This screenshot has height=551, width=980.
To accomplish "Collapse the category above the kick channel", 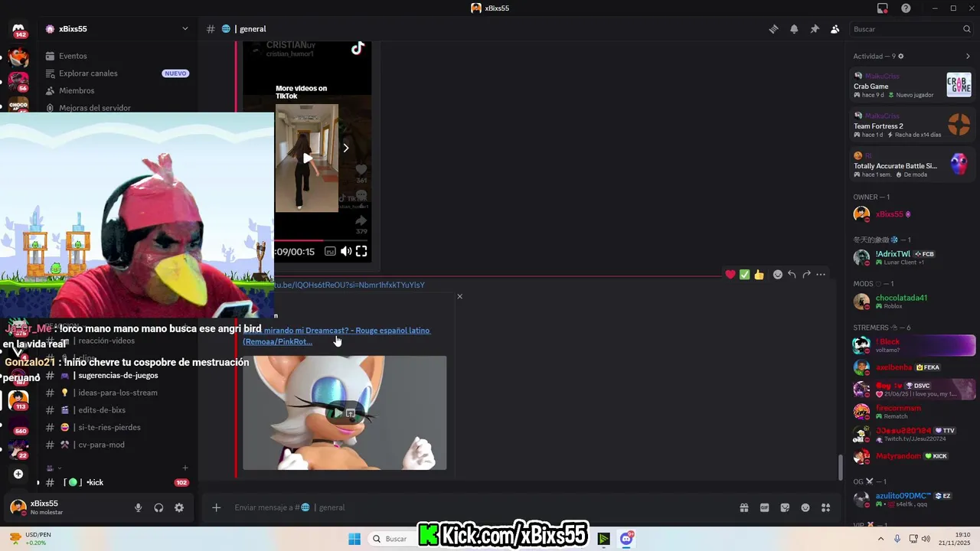I will (x=54, y=468).
